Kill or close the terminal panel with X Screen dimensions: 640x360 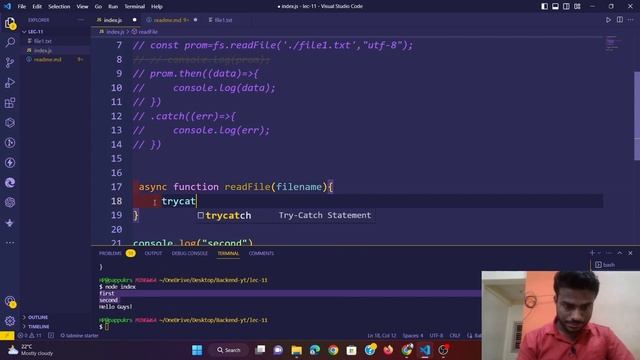click(x=630, y=253)
